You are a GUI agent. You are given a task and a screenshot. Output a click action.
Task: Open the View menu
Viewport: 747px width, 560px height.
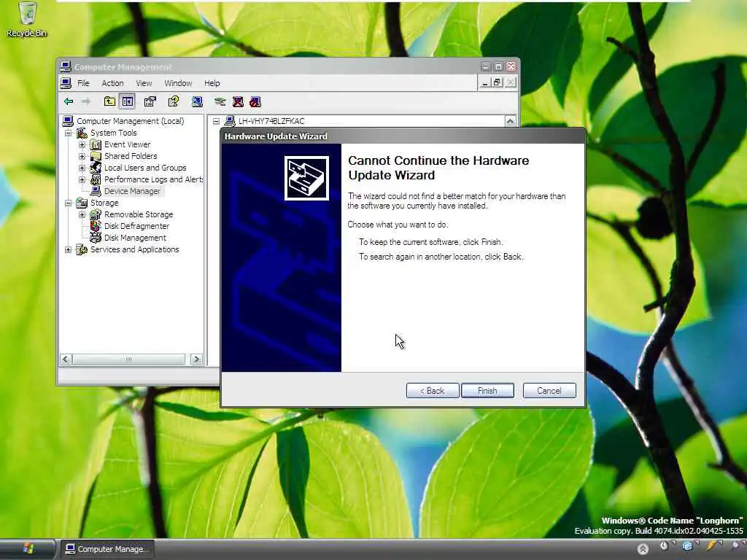pyautogui.click(x=144, y=83)
